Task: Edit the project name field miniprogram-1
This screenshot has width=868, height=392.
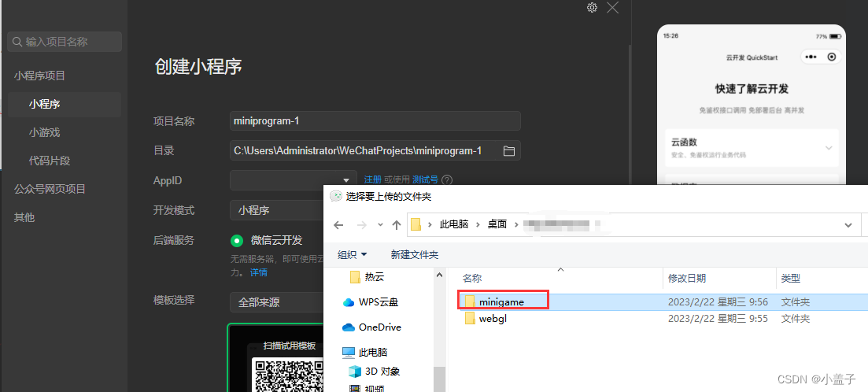Action: [x=375, y=120]
